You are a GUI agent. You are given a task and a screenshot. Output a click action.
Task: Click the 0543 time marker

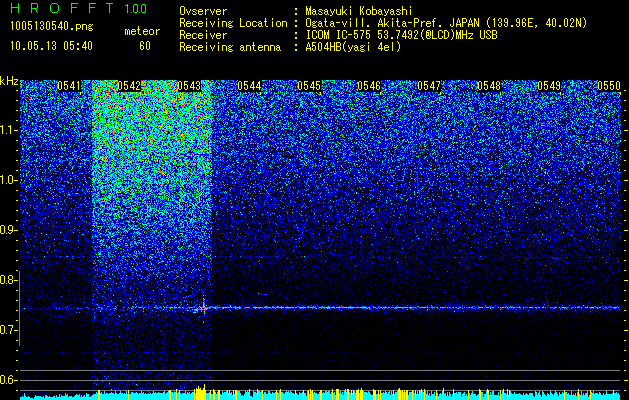click(x=189, y=86)
